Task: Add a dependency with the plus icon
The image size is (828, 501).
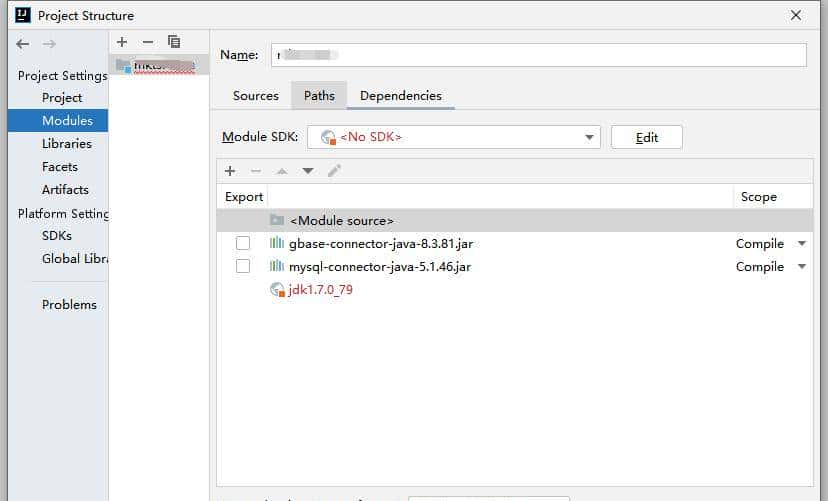Action: tap(230, 171)
